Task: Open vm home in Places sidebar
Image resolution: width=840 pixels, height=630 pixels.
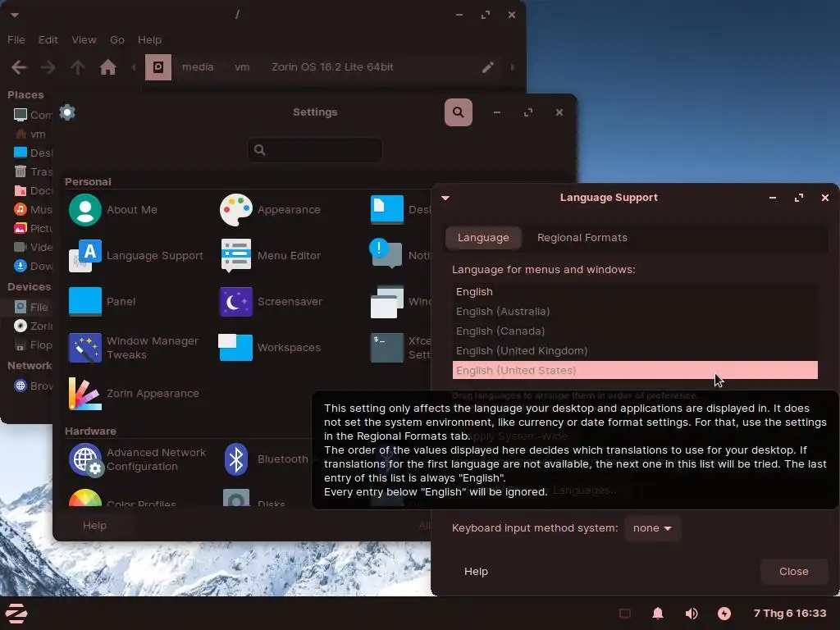Action: (x=30, y=135)
